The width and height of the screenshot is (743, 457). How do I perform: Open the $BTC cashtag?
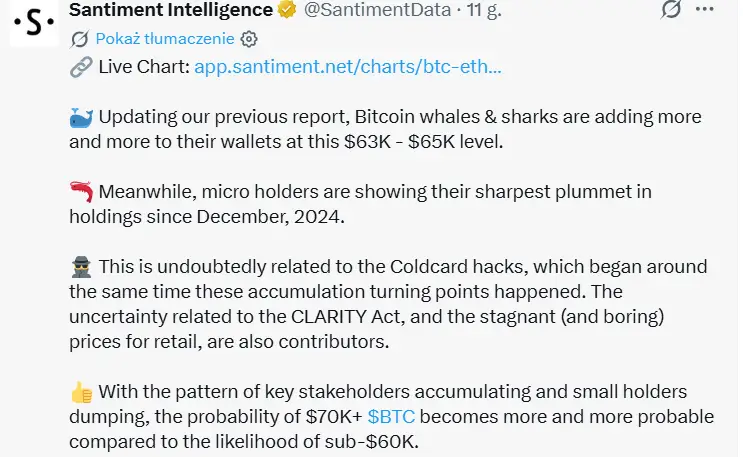[391, 417]
